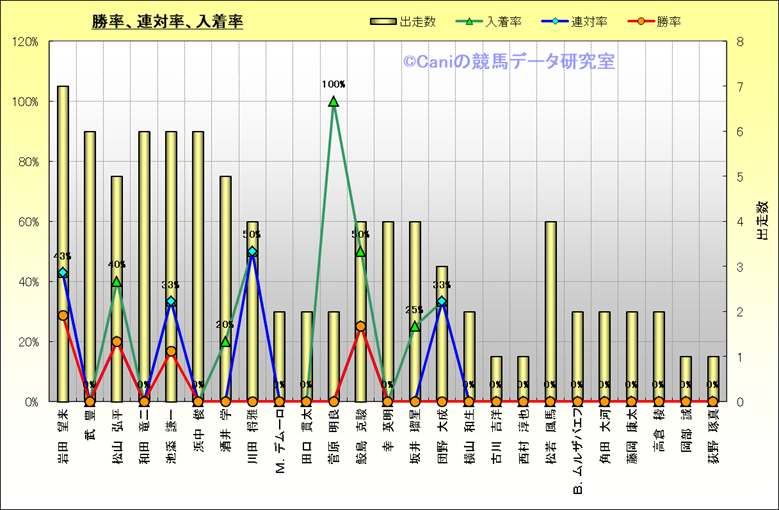Click the 120% label on left axis

[x=25, y=42]
